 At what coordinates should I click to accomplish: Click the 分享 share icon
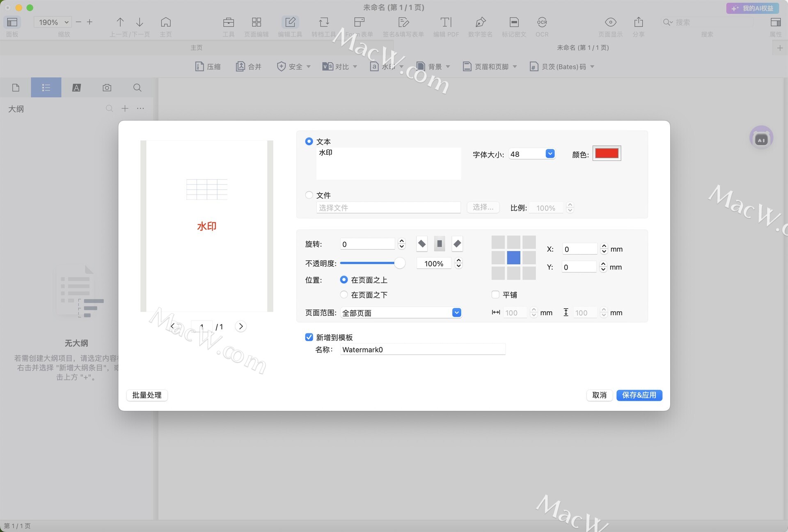pyautogui.click(x=639, y=22)
